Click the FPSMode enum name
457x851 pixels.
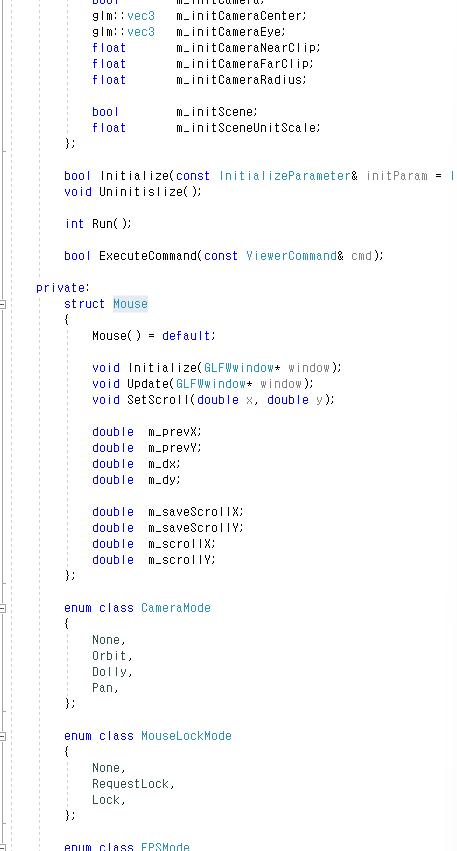tap(166, 847)
